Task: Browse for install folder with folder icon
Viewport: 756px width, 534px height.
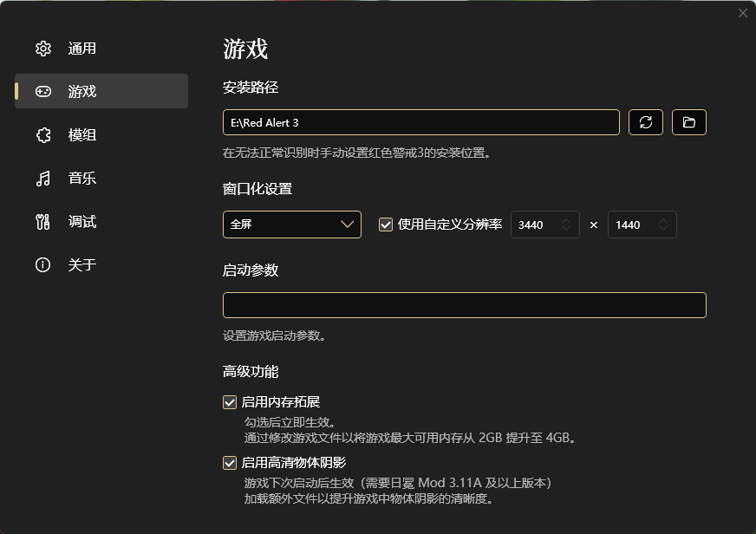Action: click(x=689, y=122)
